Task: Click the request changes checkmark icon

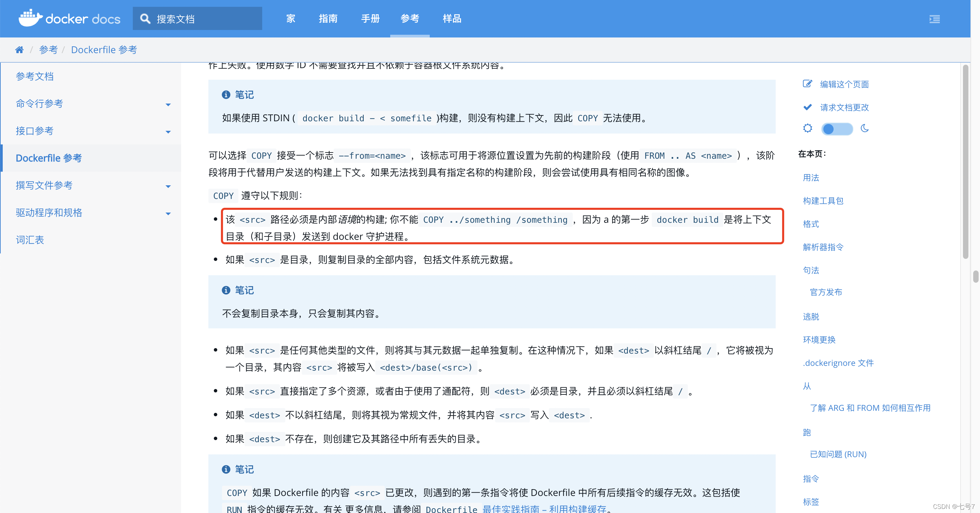Action: point(807,107)
